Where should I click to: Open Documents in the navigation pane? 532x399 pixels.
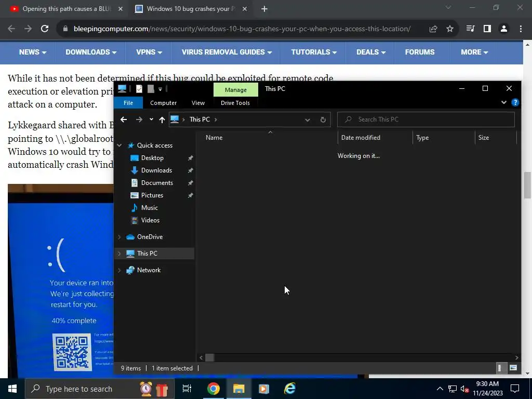point(157,183)
